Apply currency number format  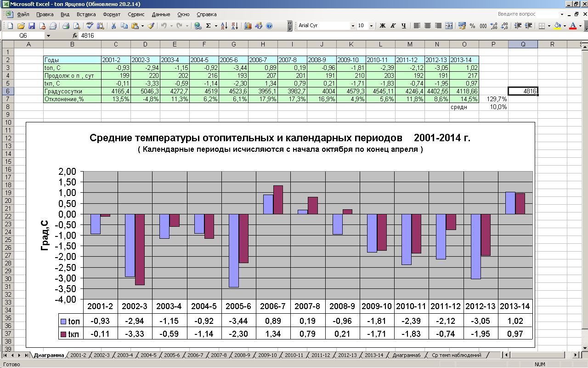(x=462, y=26)
